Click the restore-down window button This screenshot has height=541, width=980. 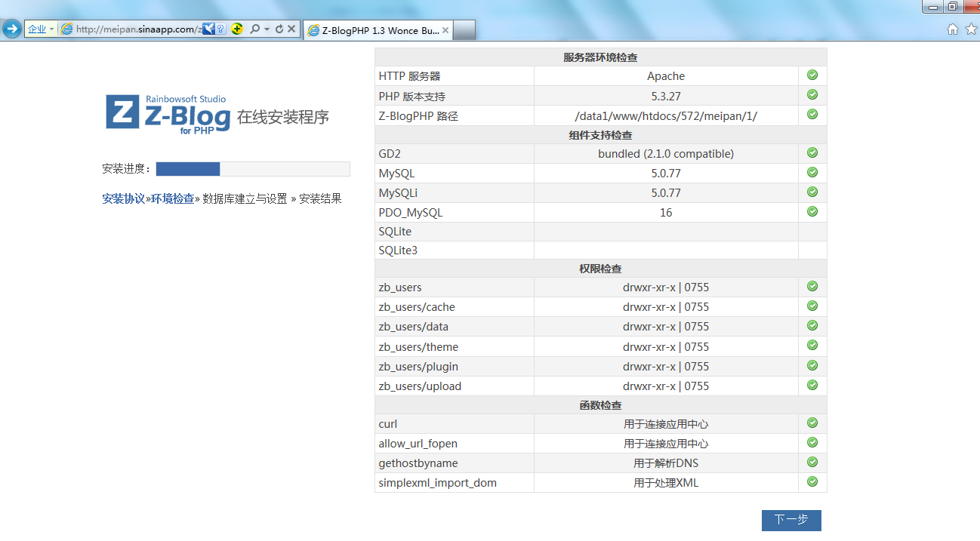(954, 6)
